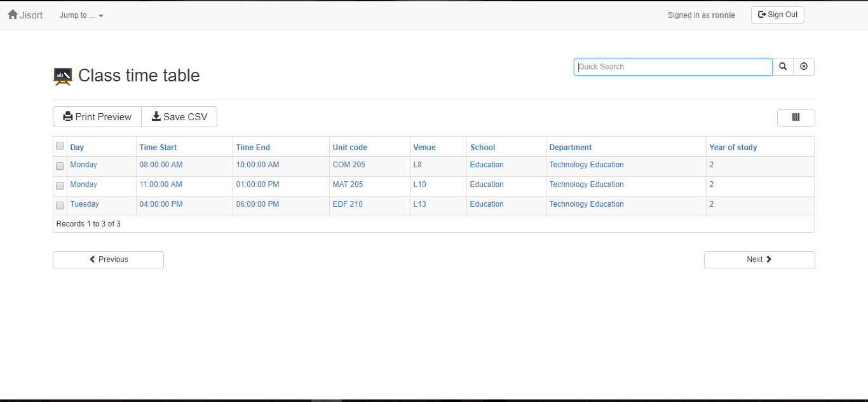Open the MAT 205 unit code
Screen dimensions: 868x402
click(x=348, y=184)
